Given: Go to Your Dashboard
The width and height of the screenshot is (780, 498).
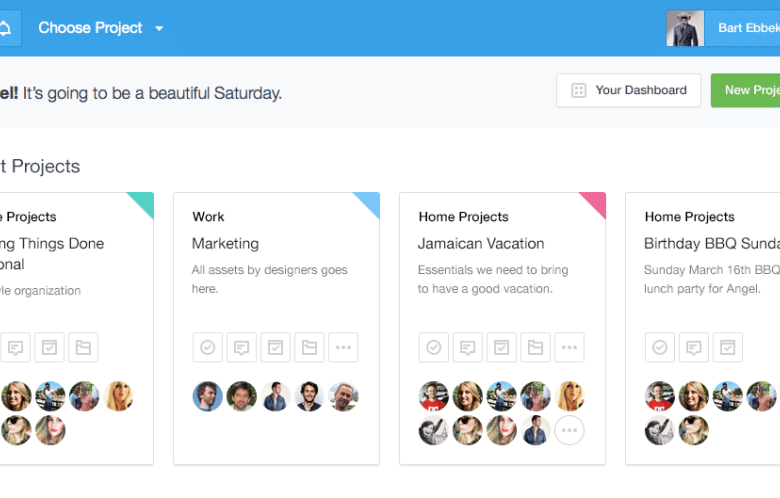Looking at the screenshot, I should coord(629,90).
